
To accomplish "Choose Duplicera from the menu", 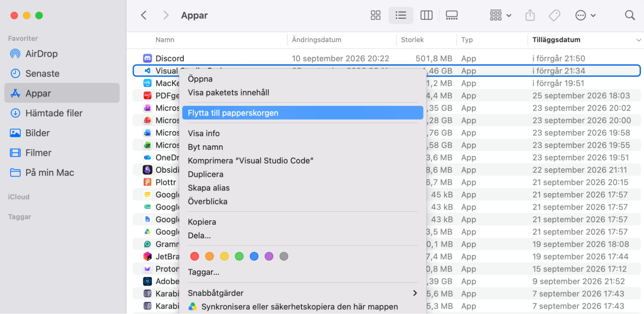I will 303,174.
